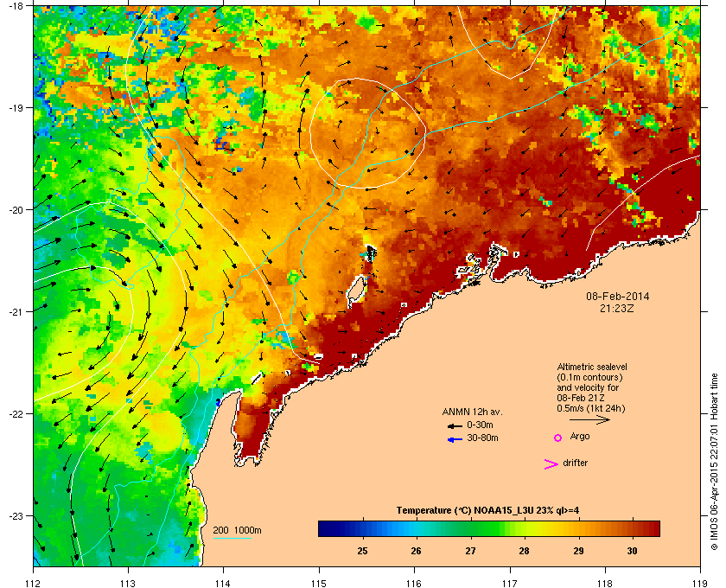Click the colorbar tick label 28
The width and height of the screenshot is (726, 588).
pyautogui.click(x=524, y=551)
